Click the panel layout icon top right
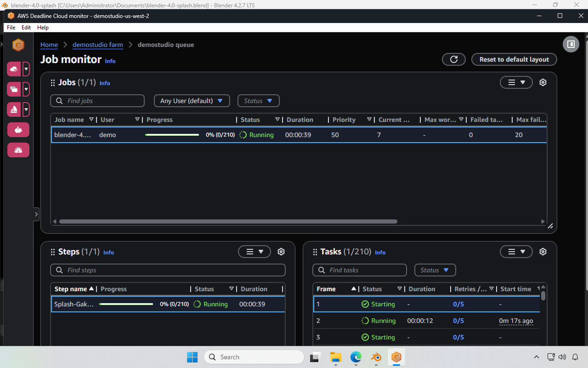The width and height of the screenshot is (588, 368). pos(571,44)
